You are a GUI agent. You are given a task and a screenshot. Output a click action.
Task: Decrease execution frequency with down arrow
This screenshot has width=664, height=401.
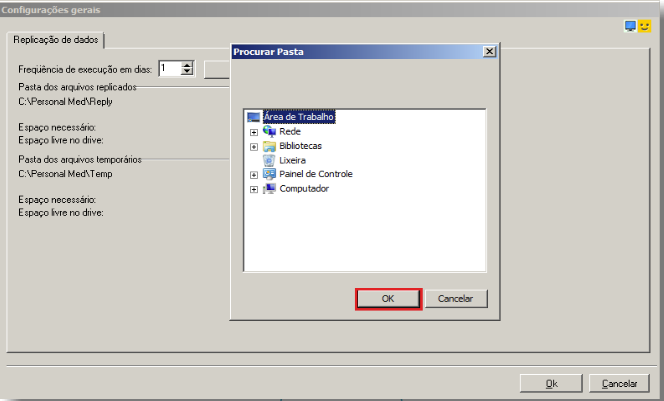pos(187,72)
